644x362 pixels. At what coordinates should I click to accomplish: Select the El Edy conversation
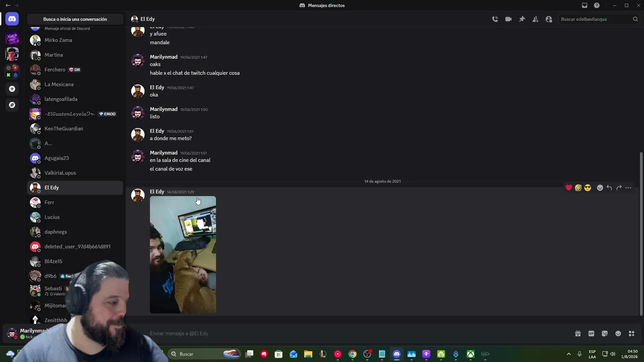pos(75,188)
